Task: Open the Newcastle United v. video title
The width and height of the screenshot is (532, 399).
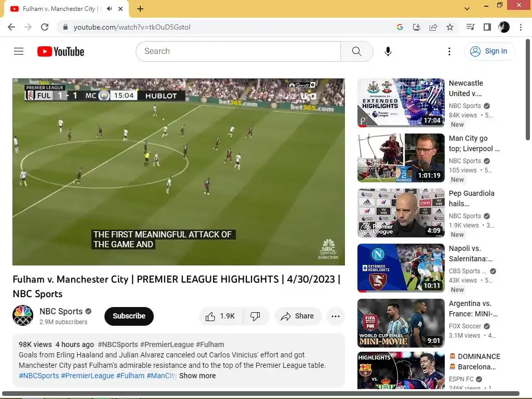Action: coord(466,88)
